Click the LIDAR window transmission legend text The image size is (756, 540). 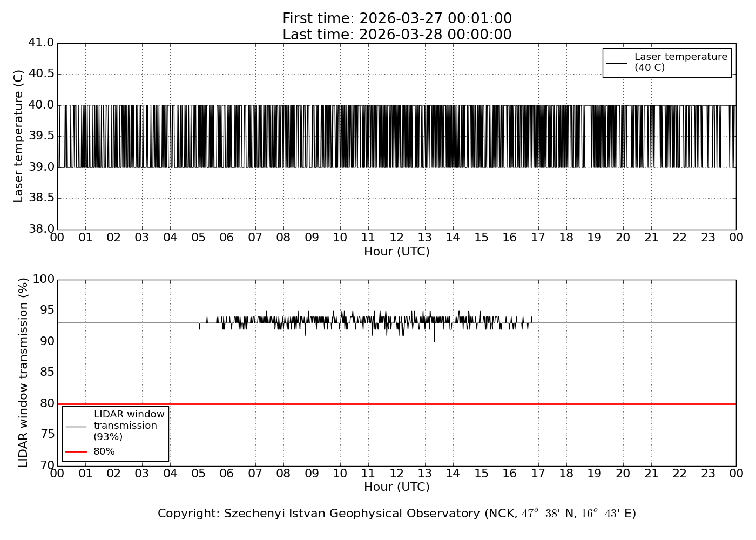(129, 426)
